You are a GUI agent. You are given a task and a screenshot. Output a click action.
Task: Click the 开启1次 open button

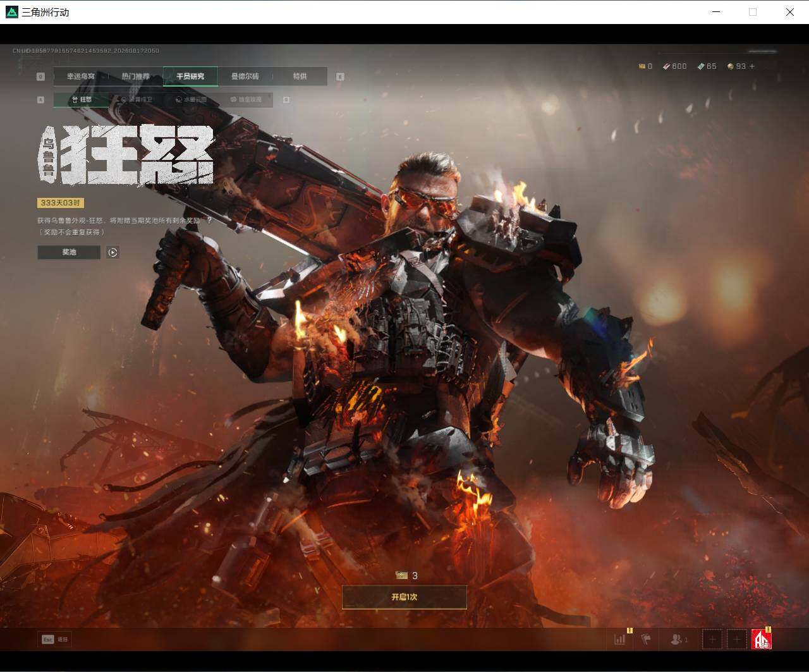tap(404, 597)
